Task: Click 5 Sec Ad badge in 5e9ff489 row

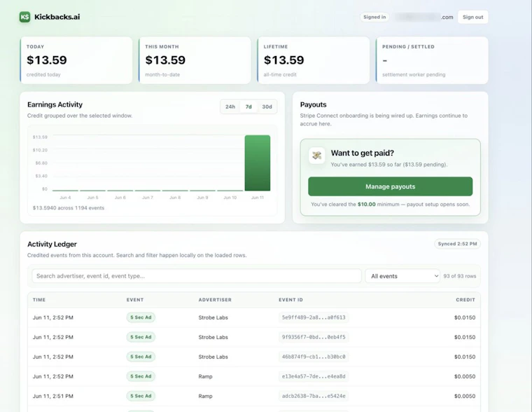Action: pos(141,317)
